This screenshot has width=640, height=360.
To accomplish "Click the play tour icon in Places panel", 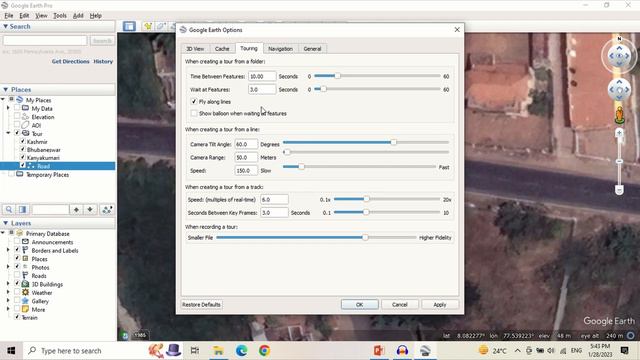I will coord(107,209).
